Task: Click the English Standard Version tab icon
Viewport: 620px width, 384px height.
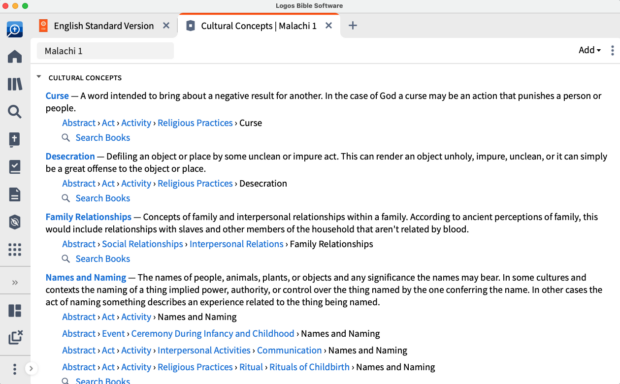Action: click(43, 26)
